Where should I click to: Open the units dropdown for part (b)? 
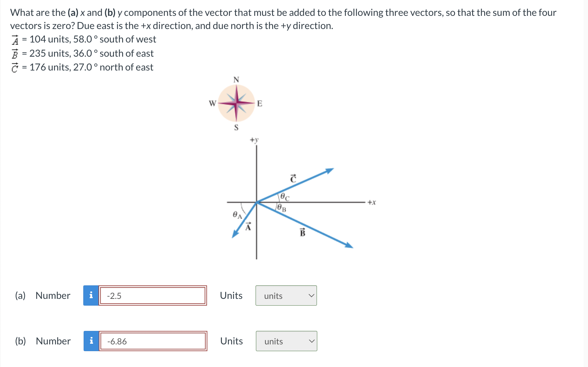tap(286, 341)
